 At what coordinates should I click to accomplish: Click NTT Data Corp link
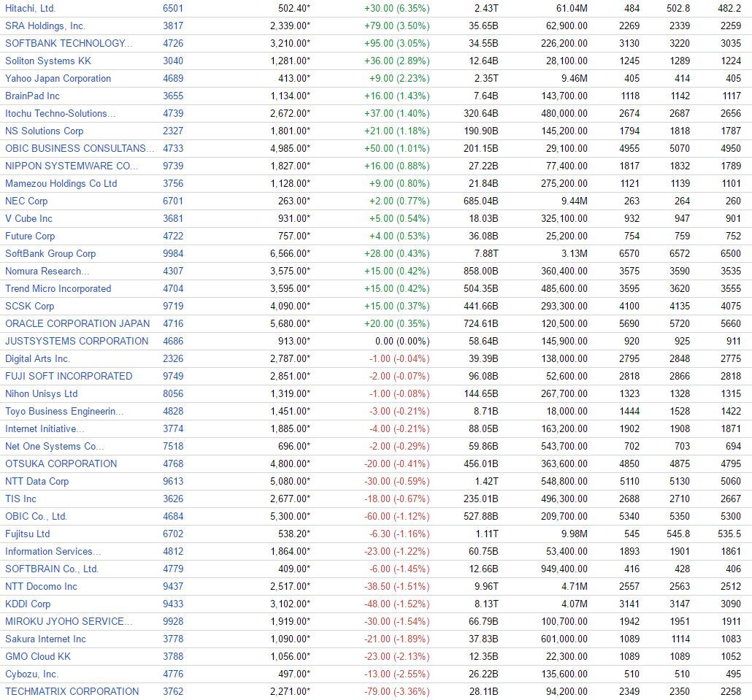37,481
